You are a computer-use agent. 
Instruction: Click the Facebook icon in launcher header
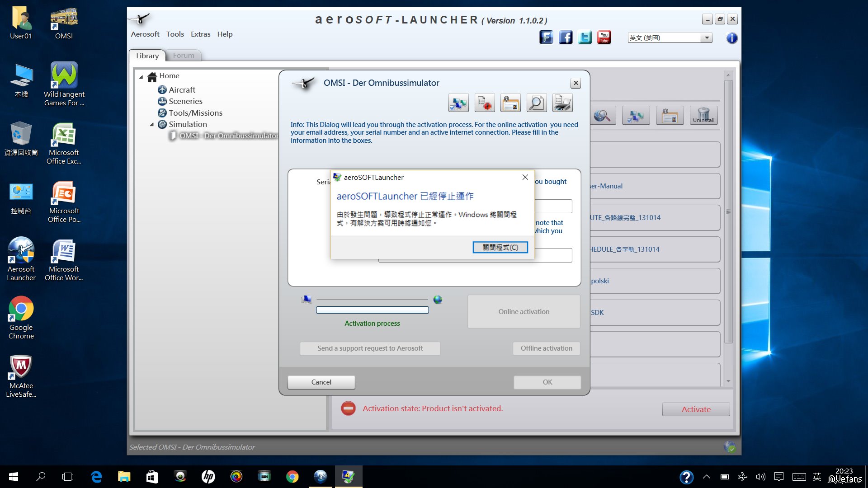[x=565, y=38]
